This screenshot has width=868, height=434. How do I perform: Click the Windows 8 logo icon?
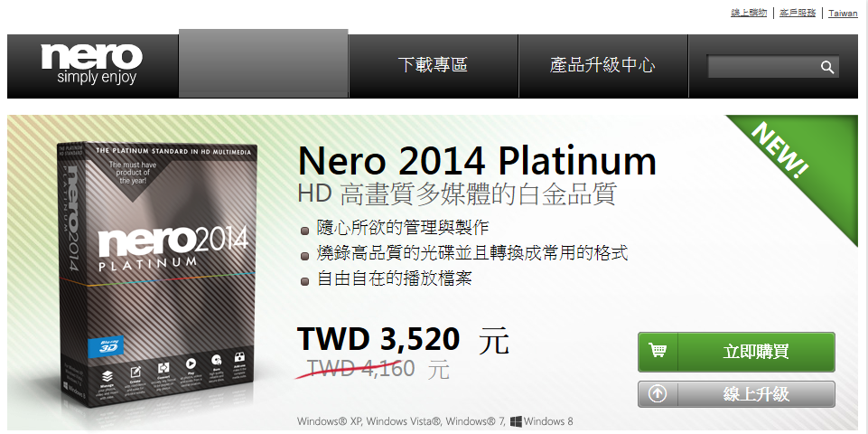coord(516,421)
